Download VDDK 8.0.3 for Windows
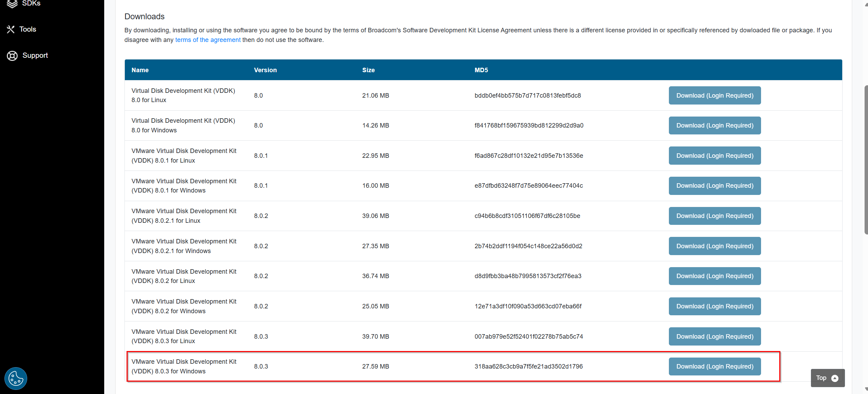Image resolution: width=868 pixels, height=394 pixels. pyautogui.click(x=715, y=366)
